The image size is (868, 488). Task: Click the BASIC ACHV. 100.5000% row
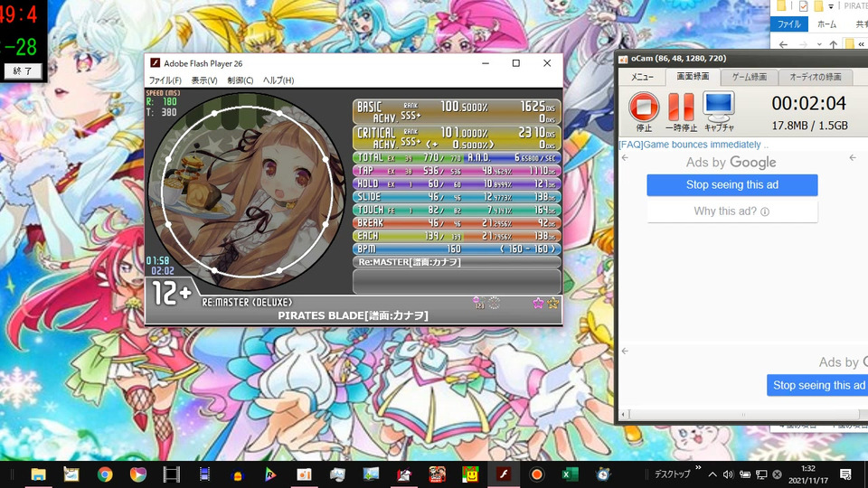coord(457,112)
